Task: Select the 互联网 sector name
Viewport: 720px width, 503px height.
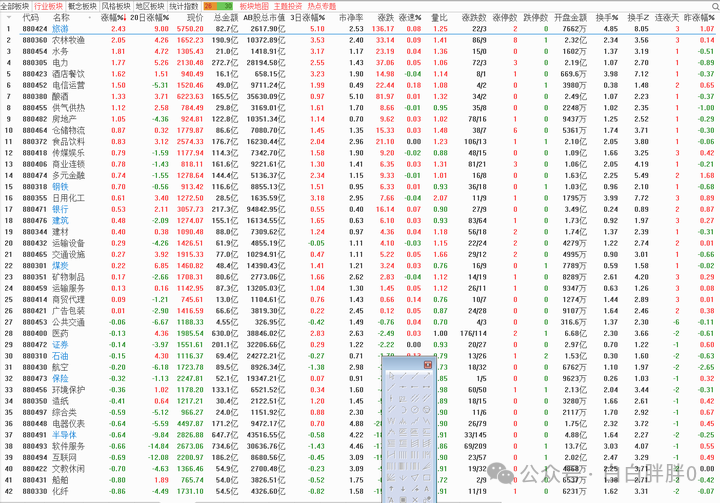Action: 64,457
